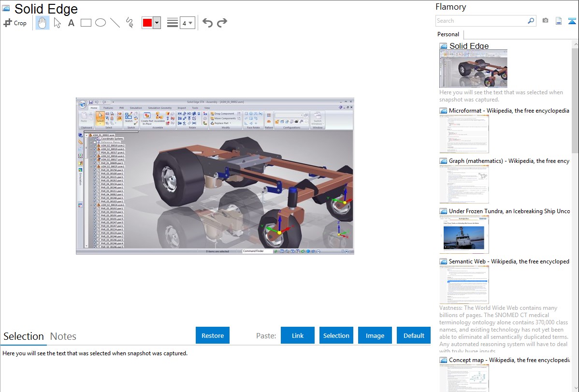Select the ellipse drawing tool

click(x=101, y=23)
